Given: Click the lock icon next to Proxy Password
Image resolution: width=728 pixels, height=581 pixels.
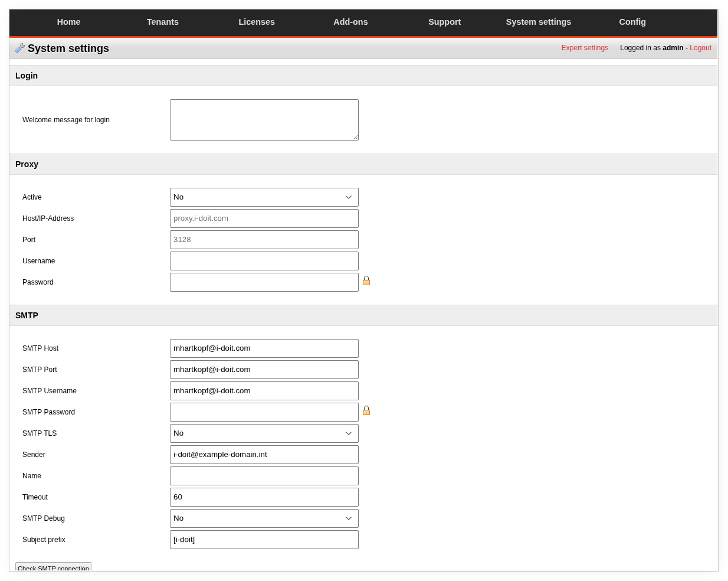Looking at the screenshot, I should click(x=366, y=281).
